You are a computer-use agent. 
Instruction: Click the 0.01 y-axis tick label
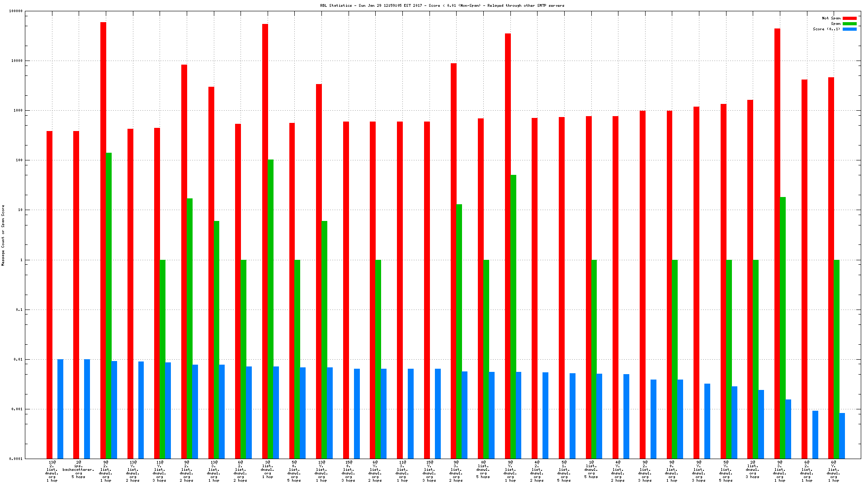tap(17, 360)
